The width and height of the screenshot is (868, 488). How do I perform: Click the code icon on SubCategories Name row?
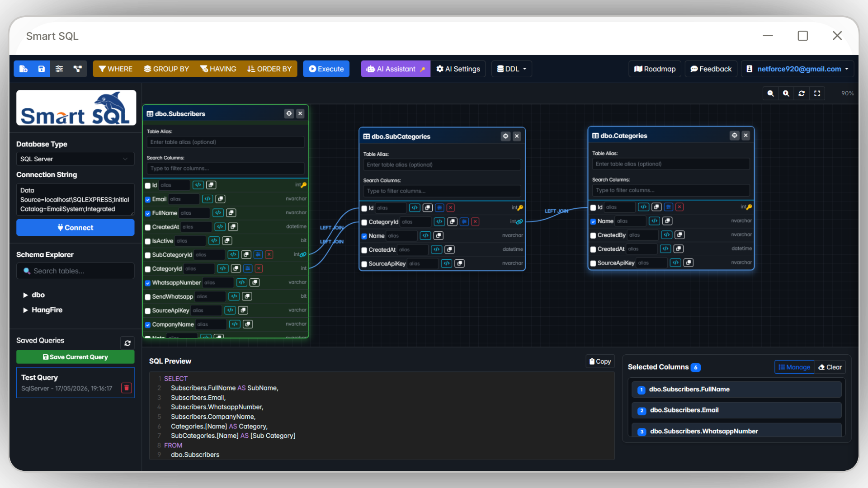click(x=425, y=236)
